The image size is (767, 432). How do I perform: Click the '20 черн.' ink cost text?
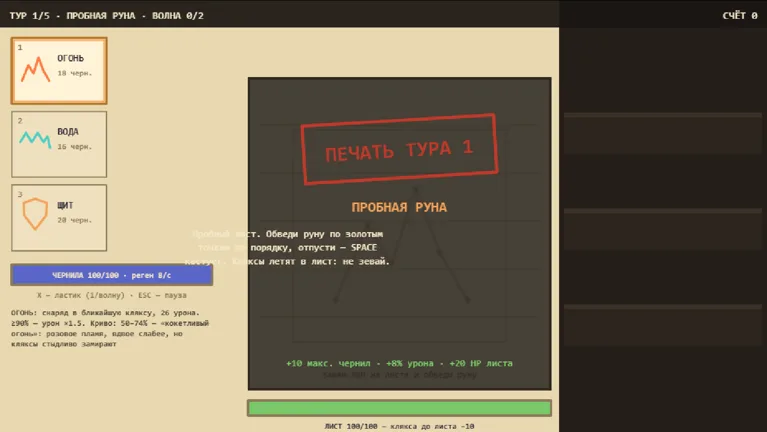[x=75, y=220]
